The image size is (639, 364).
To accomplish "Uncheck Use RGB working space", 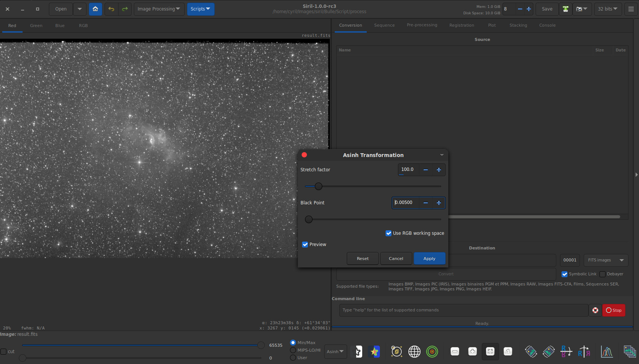I will click(389, 233).
